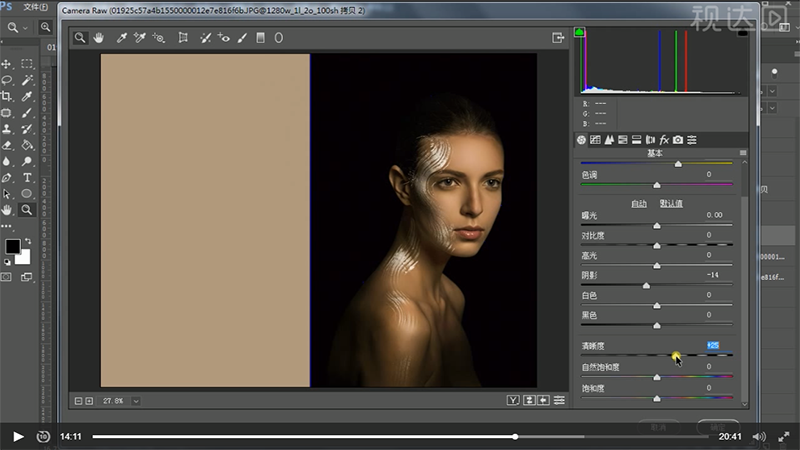800x450 pixels.
Task: Swap foreground and background colors
Action: click(x=28, y=241)
